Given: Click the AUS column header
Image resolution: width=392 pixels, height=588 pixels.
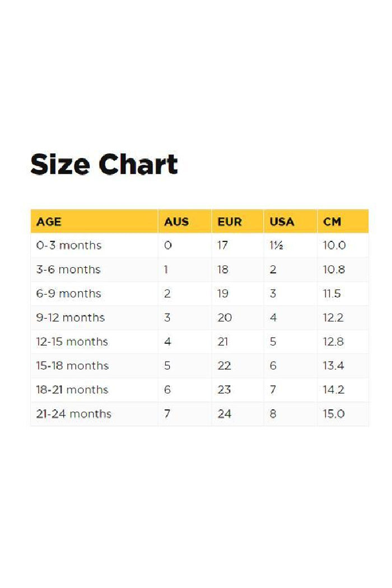Looking at the screenshot, I should point(176,222).
